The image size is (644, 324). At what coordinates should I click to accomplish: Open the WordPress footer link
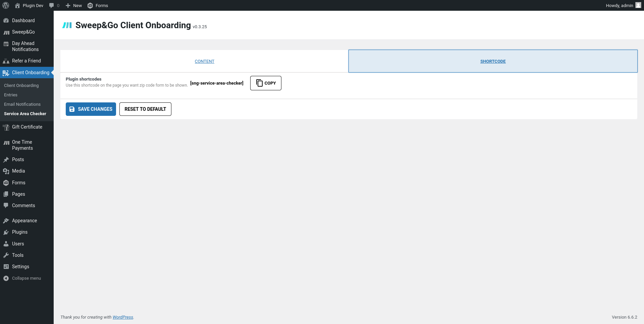pos(123,317)
